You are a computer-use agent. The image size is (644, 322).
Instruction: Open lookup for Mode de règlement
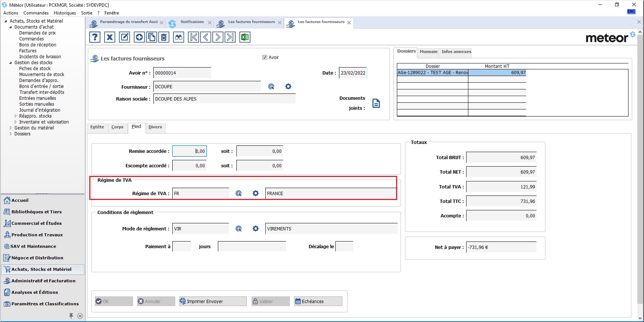tap(239, 229)
